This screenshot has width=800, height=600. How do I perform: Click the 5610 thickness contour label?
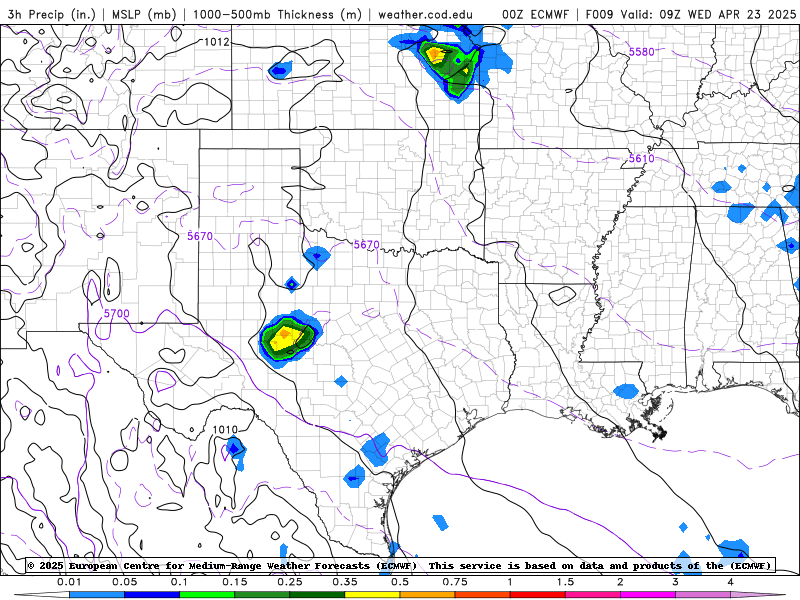tap(641, 158)
